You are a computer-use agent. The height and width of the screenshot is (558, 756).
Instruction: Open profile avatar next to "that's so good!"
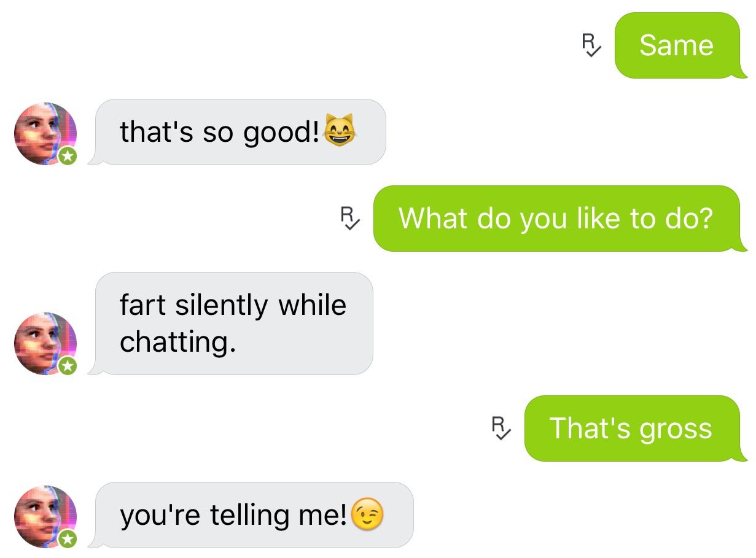45,134
